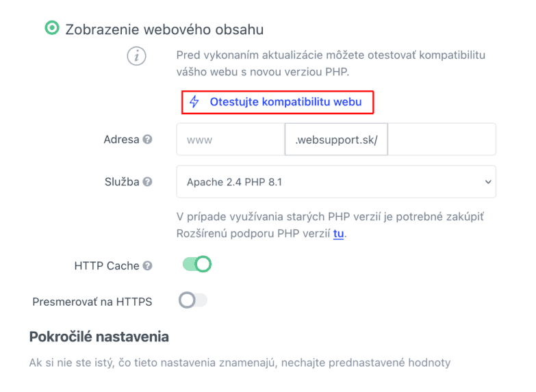This screenshot has height=392, width=536.
Task: Disable the HTTP Cache toggle
Action: 197,264
